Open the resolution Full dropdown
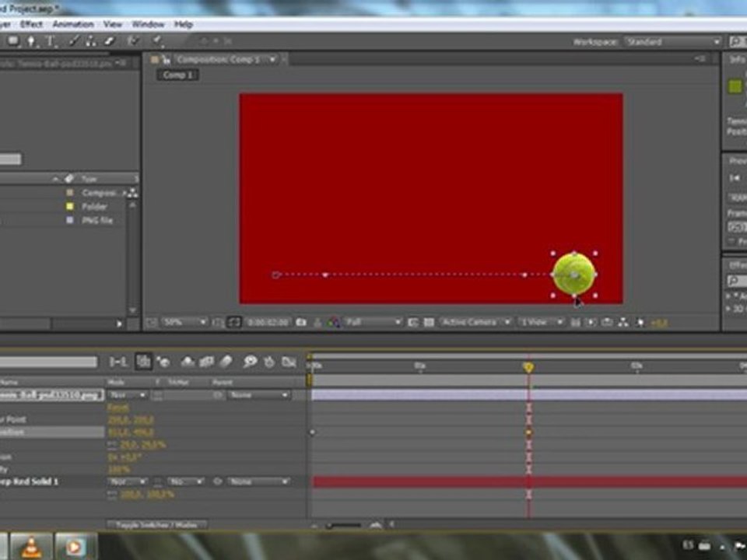This screenshot has height=560, width=747. point(373,322)
